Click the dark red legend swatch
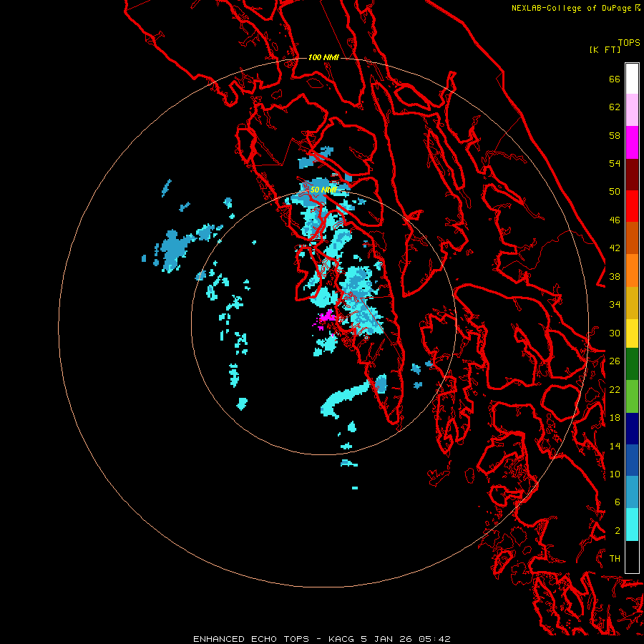This screenshot has height=644, width=644. click(x=632, y=175)
